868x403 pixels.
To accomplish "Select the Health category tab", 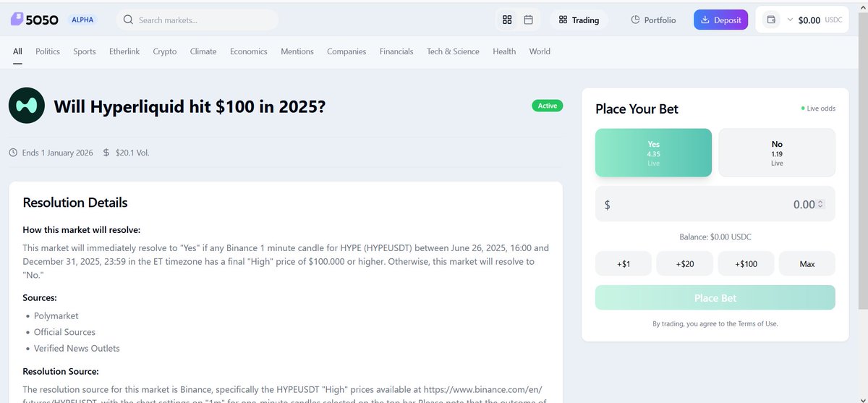I will point(504,51).
